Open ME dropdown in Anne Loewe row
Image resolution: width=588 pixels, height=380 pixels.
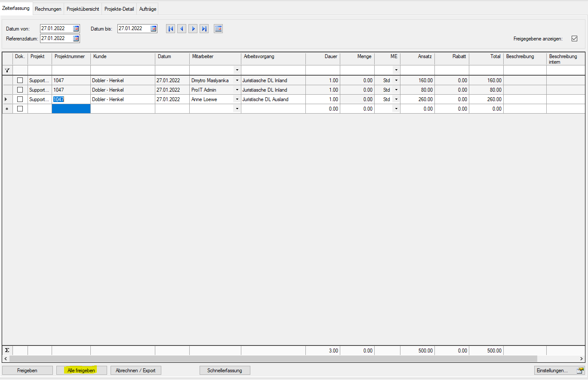click(x=396, y=99)
